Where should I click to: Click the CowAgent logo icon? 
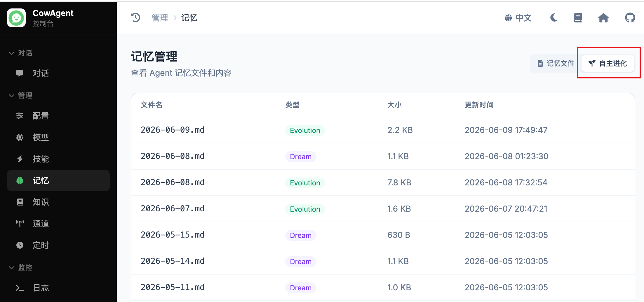pyautogui.click(x=16, y=18)
